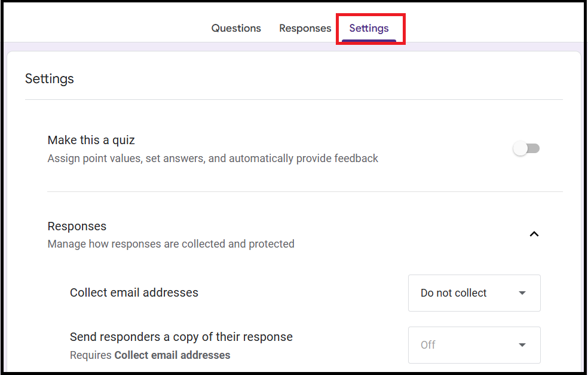
Task: Open the Responses tab
Action: [305, 28]
